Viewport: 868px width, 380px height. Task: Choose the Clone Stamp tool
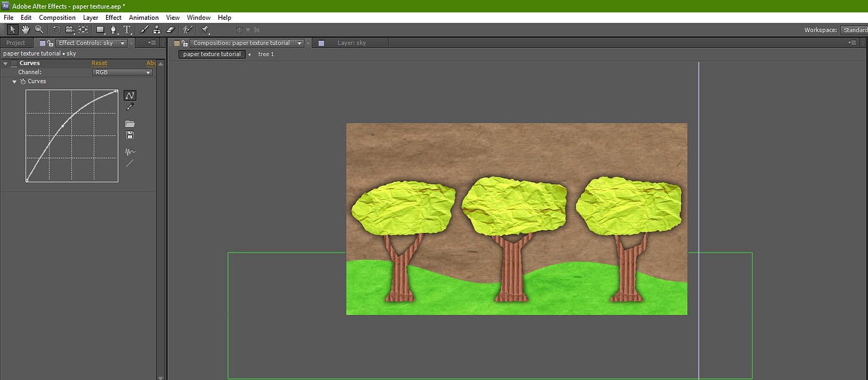157,30
